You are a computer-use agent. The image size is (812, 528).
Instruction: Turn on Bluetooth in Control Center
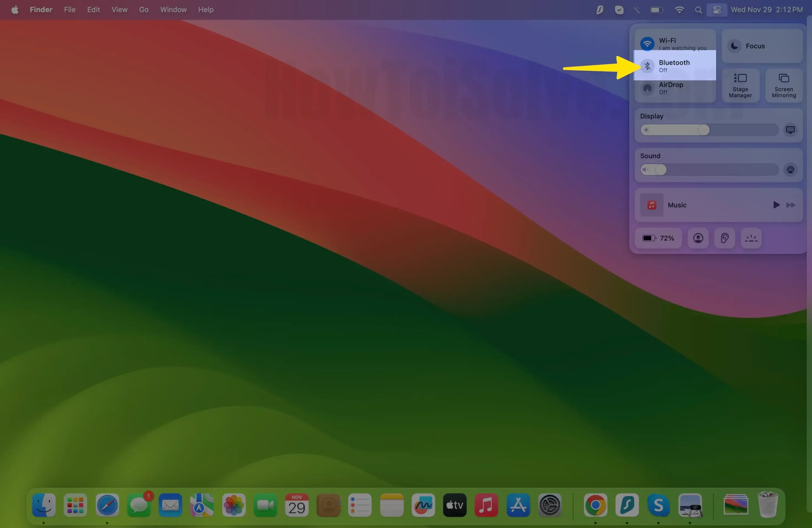click(x=647, y=66)
